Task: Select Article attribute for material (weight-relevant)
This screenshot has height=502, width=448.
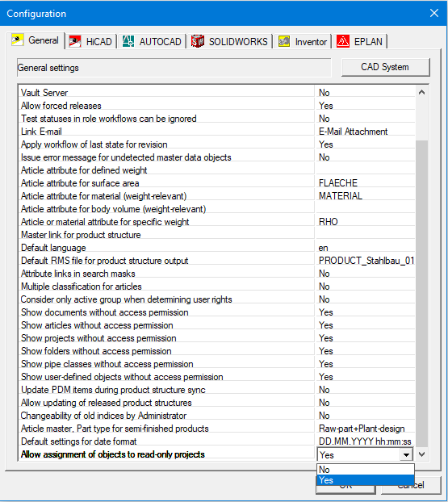Action: (x=166, y=196)
